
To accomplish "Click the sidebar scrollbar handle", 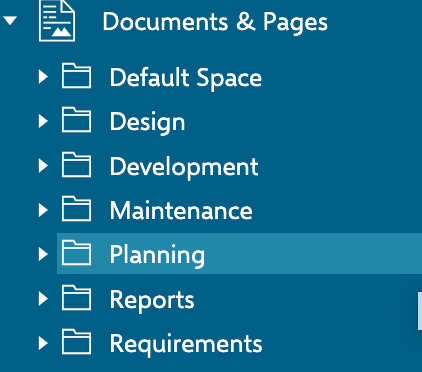I will click(420, 311).
